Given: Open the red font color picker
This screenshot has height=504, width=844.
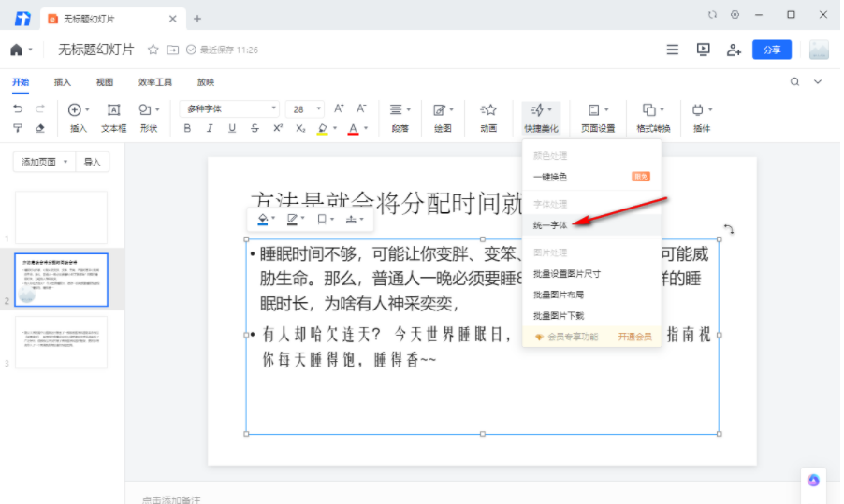Looking at the screenshot, I should click(x=353, y=128).
